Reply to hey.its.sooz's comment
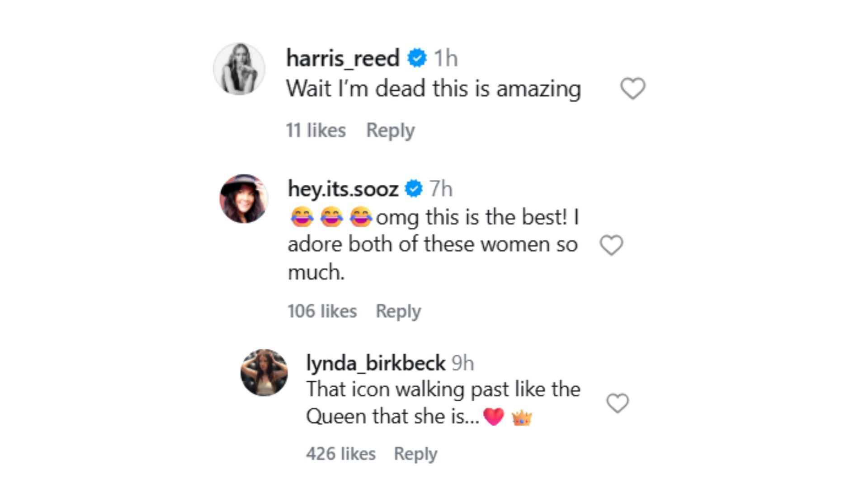This screenshot has width=868, height=488. point(398,311)
